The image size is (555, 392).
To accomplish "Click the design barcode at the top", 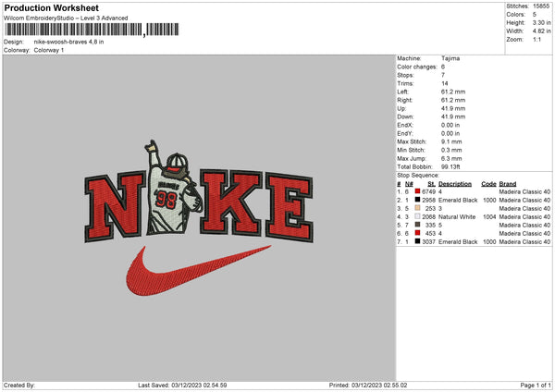I will click(x=92, y=30).
